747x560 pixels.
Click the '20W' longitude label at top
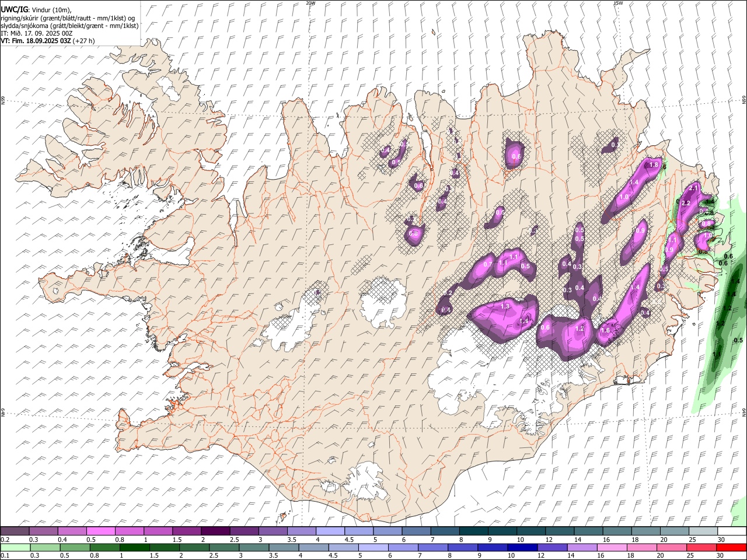pyautogui.click(x=310, y=3)
